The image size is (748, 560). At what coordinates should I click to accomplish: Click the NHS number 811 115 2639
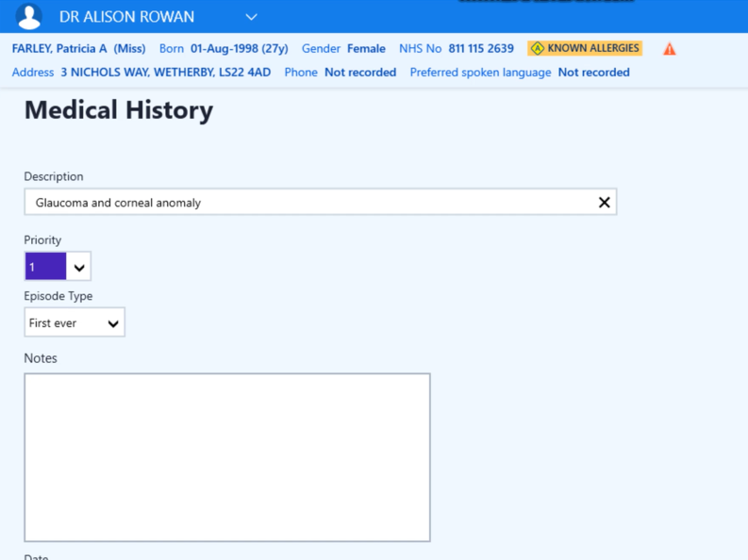coord(481,49)
